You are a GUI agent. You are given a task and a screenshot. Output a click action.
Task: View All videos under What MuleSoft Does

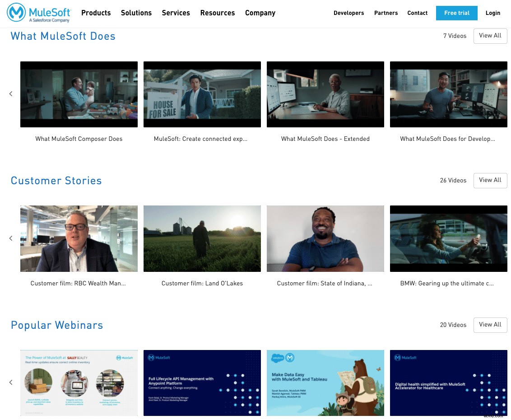(490, 36)
